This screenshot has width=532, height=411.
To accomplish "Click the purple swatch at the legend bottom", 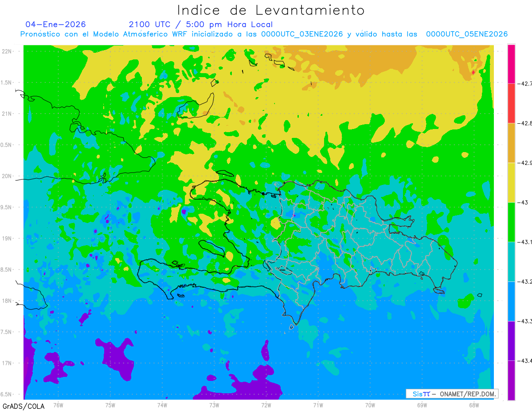I will (511, 380).
